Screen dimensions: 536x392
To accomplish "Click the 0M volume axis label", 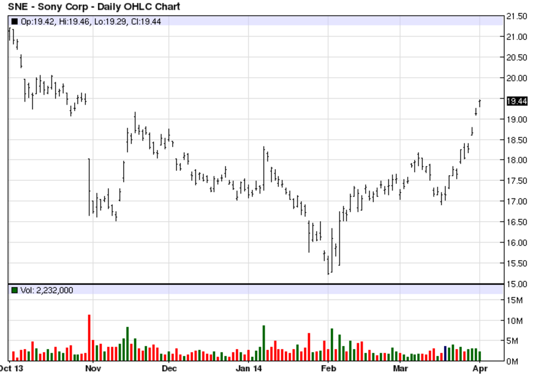I will coord(512,361).
